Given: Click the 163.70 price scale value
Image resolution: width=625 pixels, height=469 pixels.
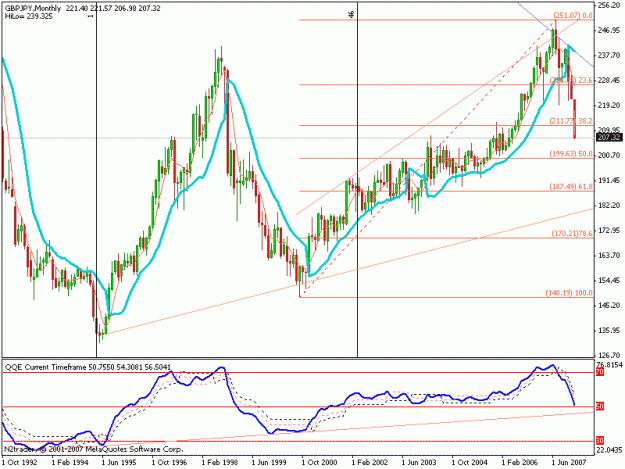Looking at the screenshot, I should (609, 255).
